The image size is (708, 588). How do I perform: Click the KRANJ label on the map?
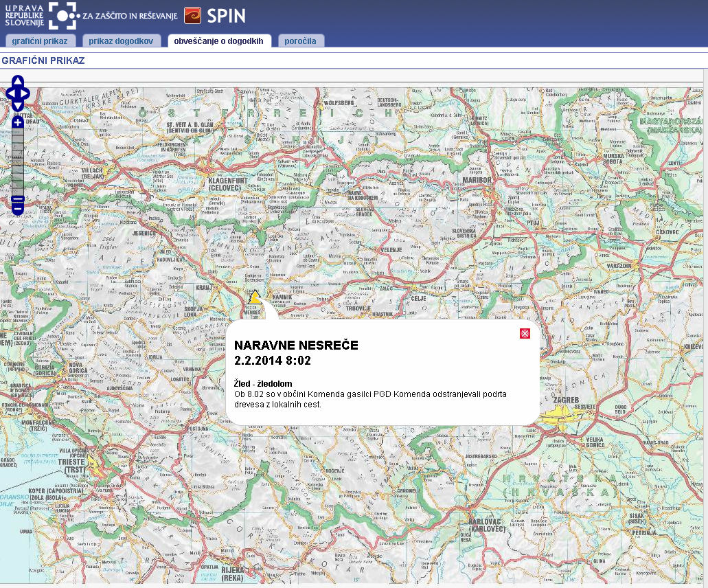[204, 287]
